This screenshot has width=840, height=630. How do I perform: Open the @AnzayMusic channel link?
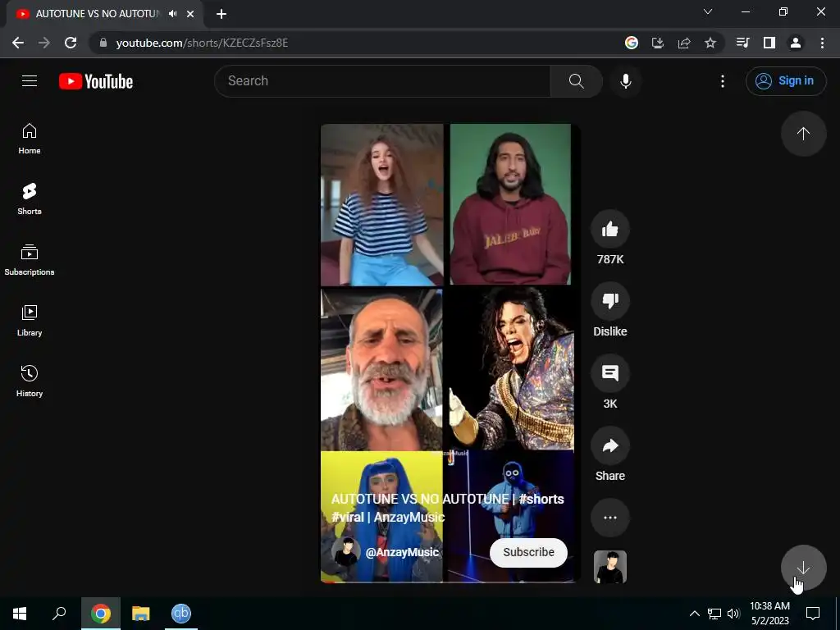(402, 552)
